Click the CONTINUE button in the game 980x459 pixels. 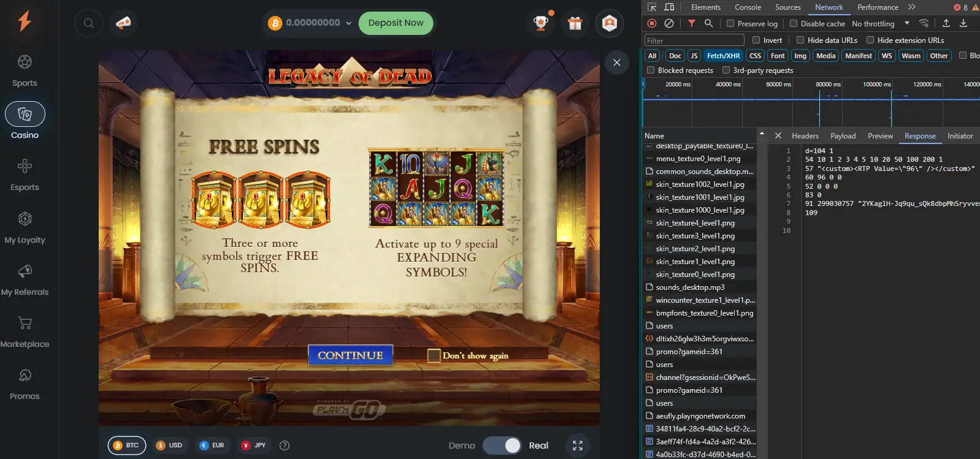350,355
